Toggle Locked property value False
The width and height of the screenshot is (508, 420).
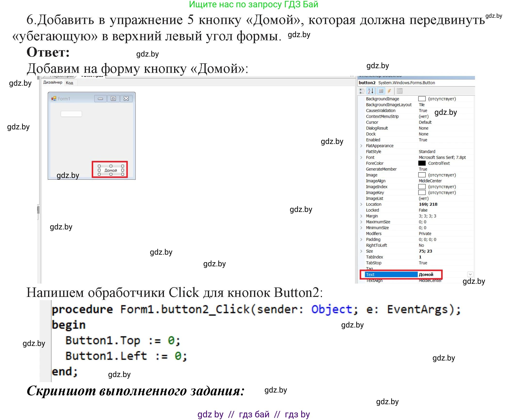[x=423, y=210]
